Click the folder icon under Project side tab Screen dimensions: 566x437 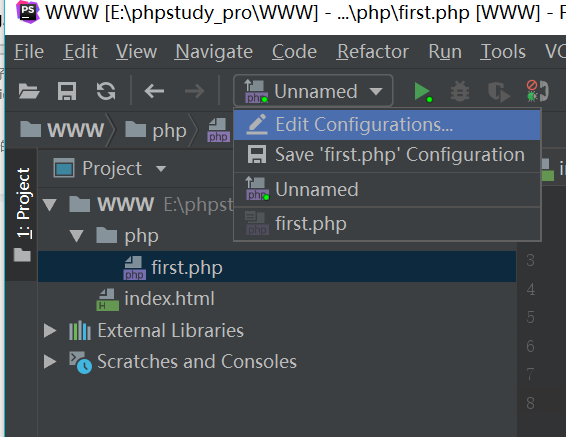(x=22, y=254)
